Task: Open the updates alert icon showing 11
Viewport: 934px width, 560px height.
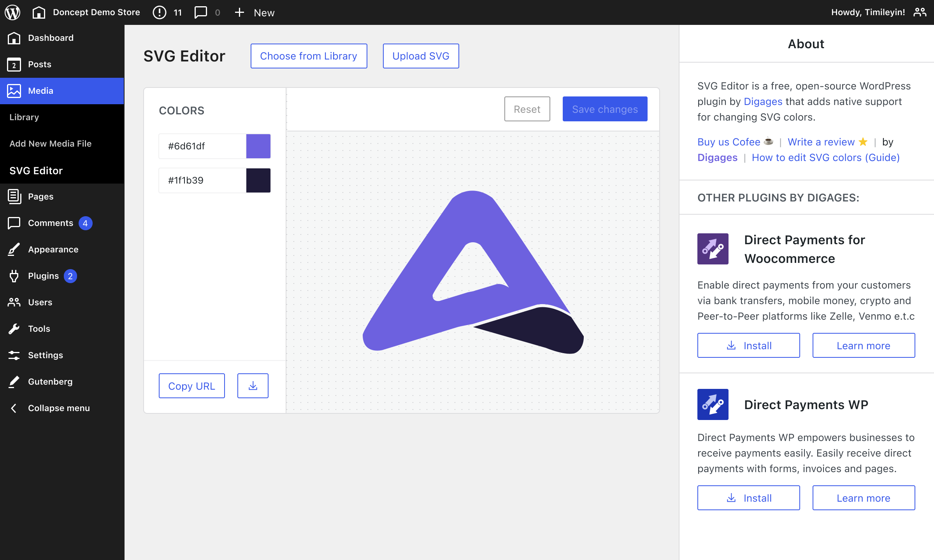Action: pyautogui.click(x=159, y=12)
